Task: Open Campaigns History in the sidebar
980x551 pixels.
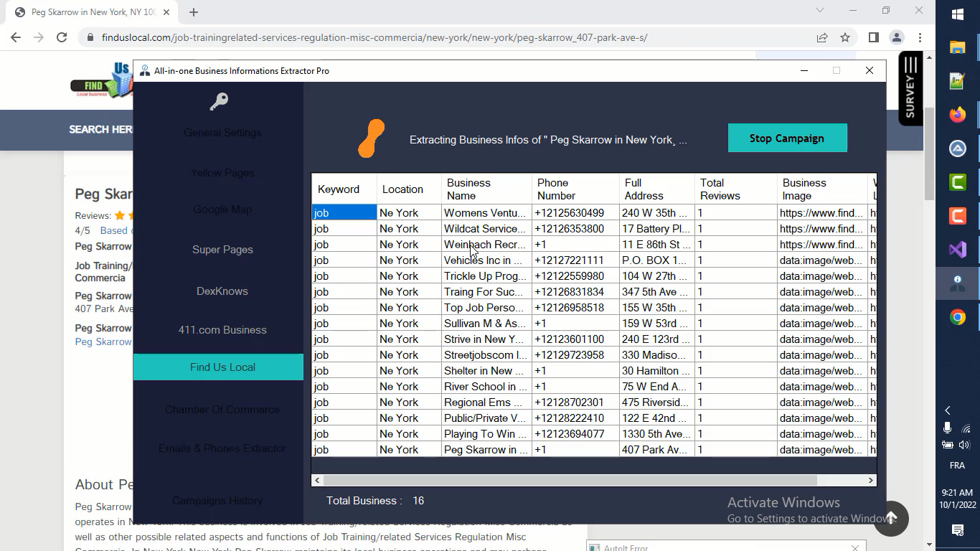Action: pyautogui.click(x=217, y=501)
